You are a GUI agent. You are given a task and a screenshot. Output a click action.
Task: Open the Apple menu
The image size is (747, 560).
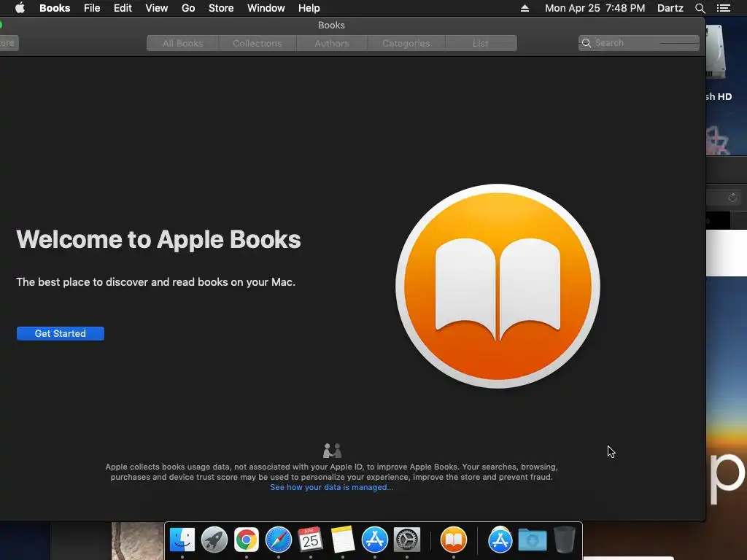tap(20, 8)
